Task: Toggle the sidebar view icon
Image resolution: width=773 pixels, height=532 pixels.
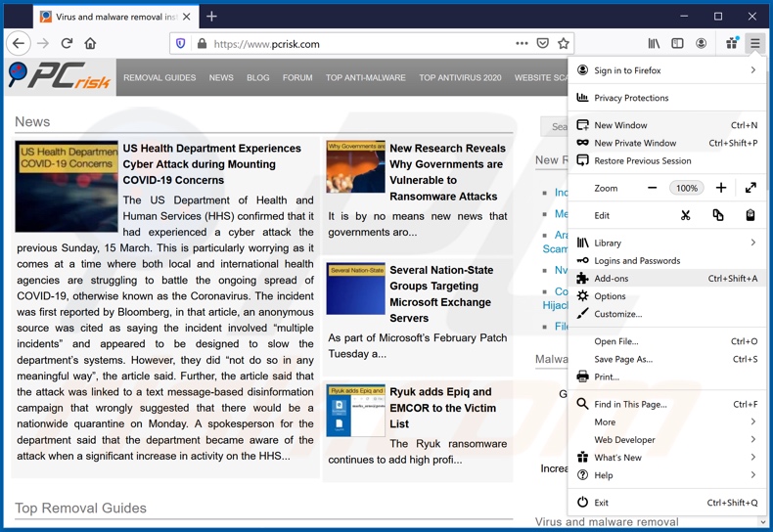Action: click(677, 44)
